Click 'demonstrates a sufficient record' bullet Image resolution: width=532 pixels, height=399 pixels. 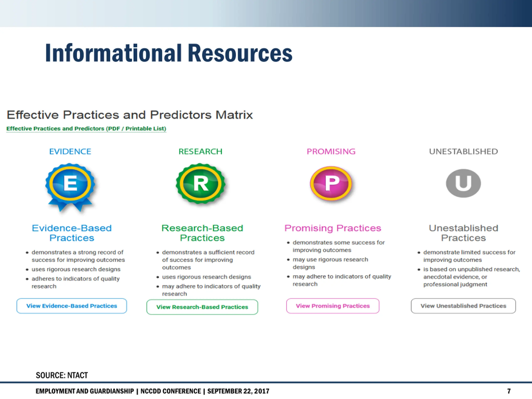(208, 260)
